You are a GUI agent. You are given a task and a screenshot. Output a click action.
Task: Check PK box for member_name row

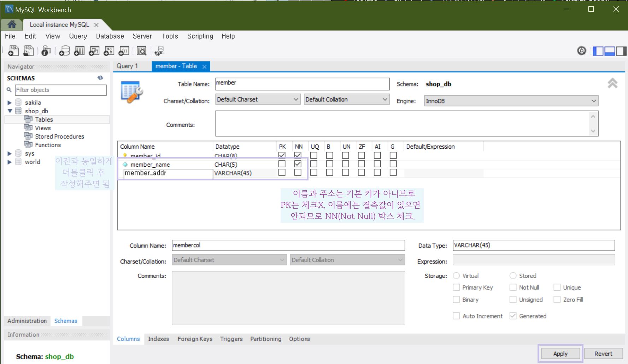pos(282,164)
